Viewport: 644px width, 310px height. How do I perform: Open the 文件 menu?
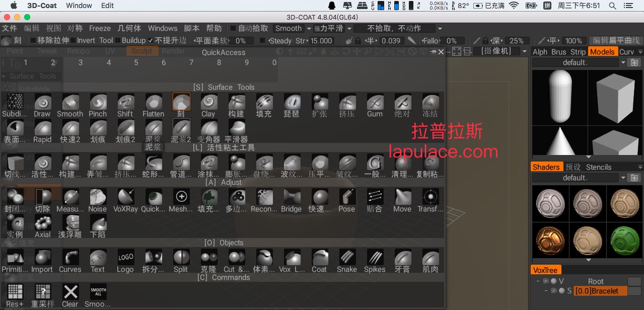click(x=10, y=29)
